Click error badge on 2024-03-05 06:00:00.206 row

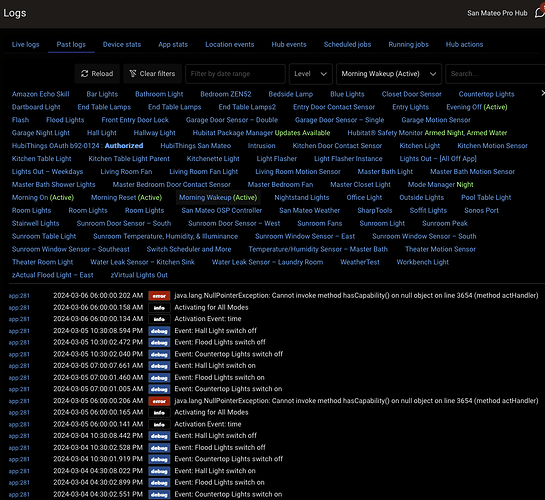click(159, 401)
